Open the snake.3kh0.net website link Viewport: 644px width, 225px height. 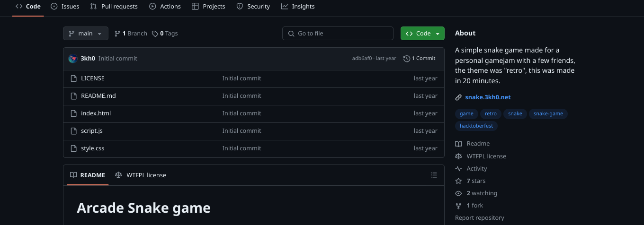click(488, 97)
